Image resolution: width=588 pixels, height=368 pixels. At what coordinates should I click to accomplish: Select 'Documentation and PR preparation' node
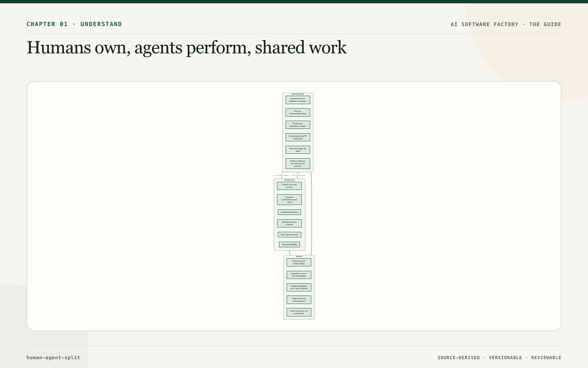(298, 137)
